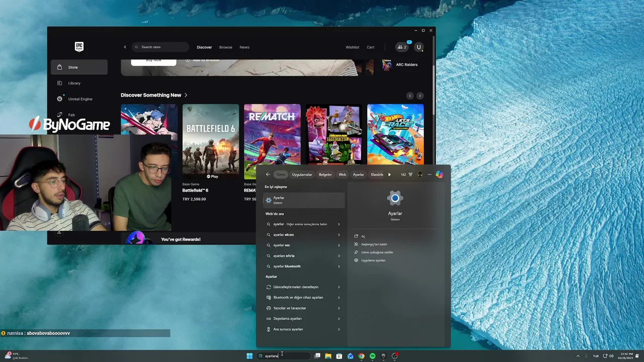Go back in Epic Games launcher

pos(125,47)
